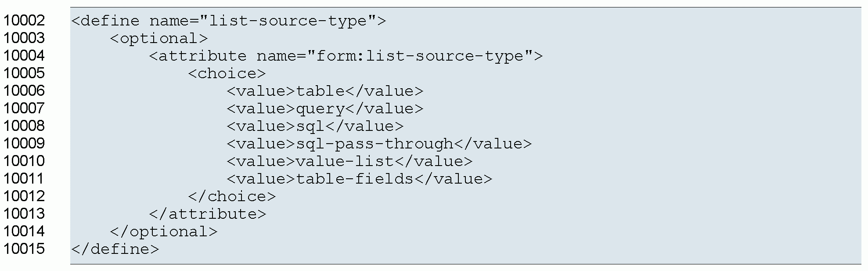Click line number 10015
The width and height of the screenshot is (868, 271).
point(24,249)
